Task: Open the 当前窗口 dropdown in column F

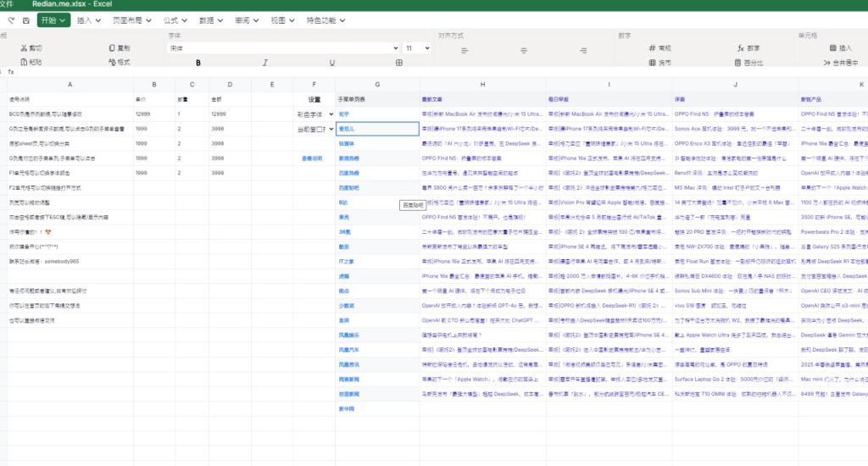Action: click(315, 129)
